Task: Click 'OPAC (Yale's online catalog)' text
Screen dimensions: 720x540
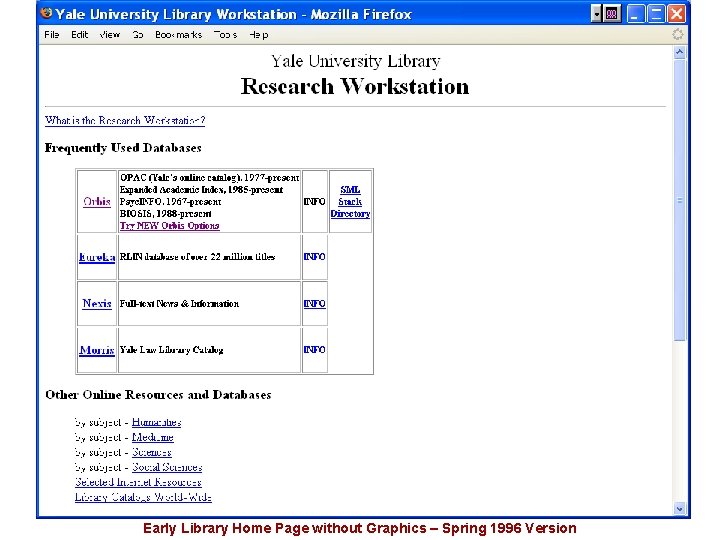Action: [x=180, y=178]
